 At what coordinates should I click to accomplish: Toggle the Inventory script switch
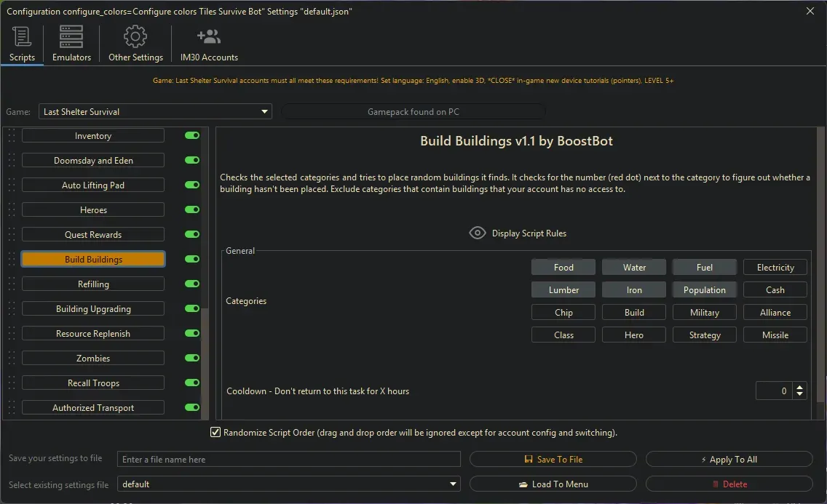tap(192, 135)
